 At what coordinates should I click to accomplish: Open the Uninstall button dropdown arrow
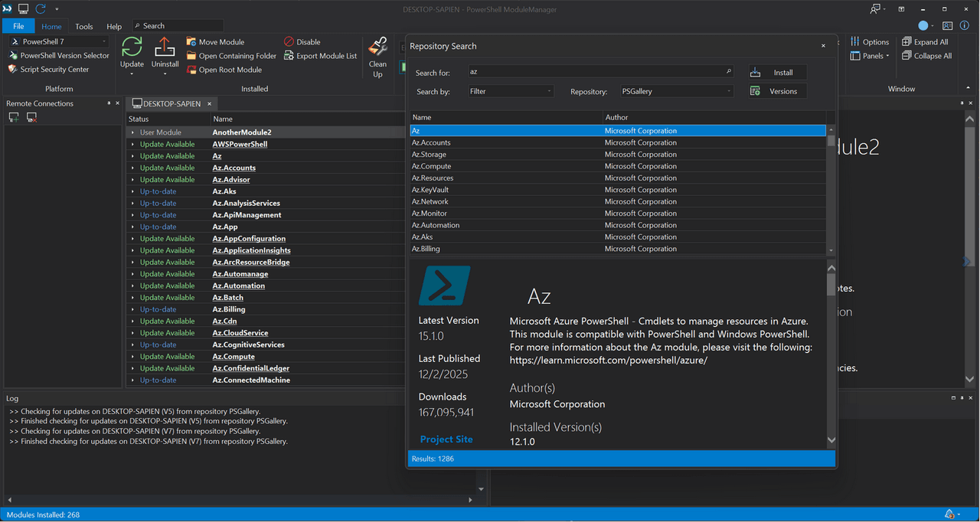165,73
